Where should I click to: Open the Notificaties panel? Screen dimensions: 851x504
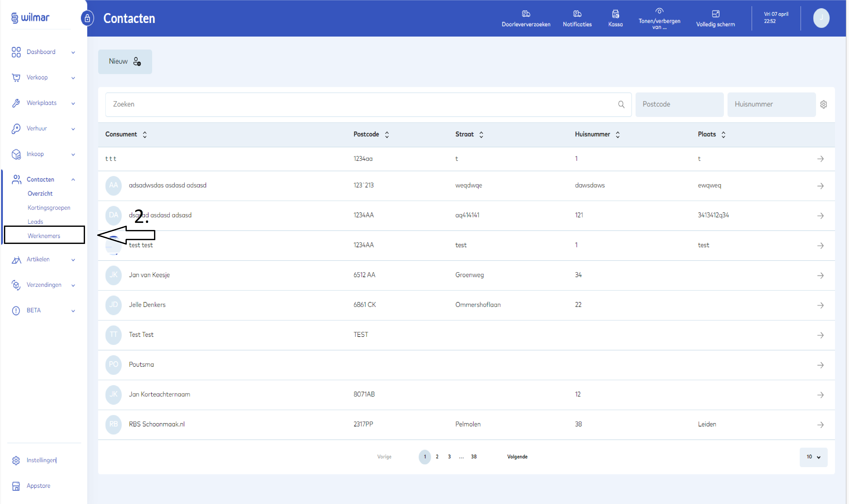(577, 18)
